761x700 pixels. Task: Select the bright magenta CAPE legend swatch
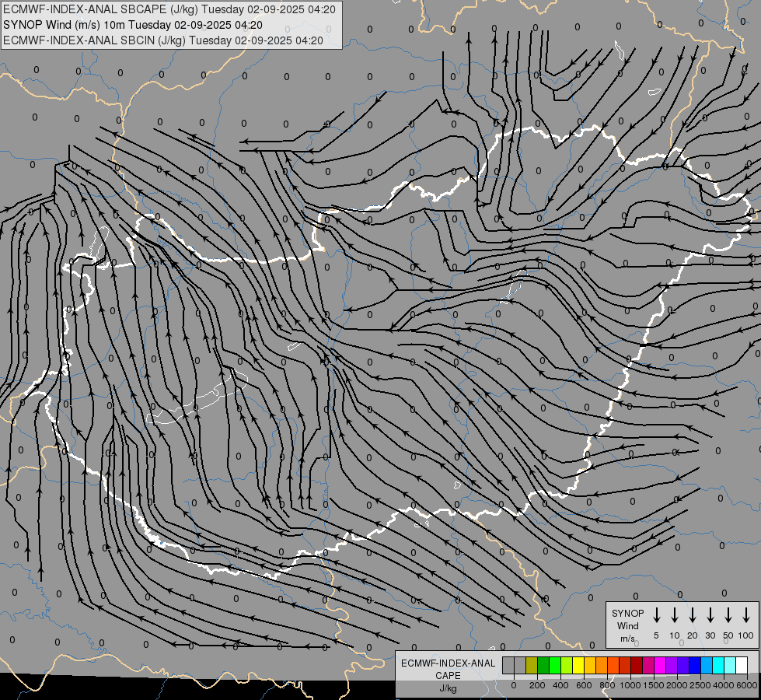coord(661,665)
